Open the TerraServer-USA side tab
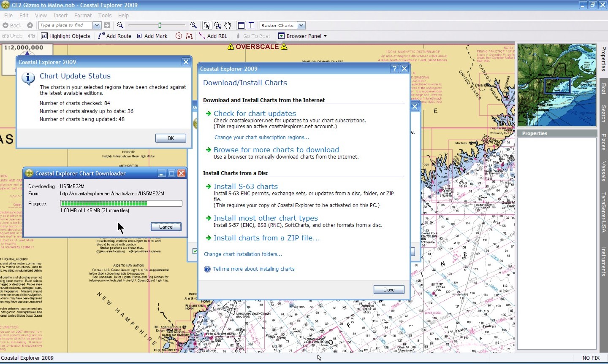Image resolution: width=608 pixels, height=364 pixels. [x=603, y=212]
